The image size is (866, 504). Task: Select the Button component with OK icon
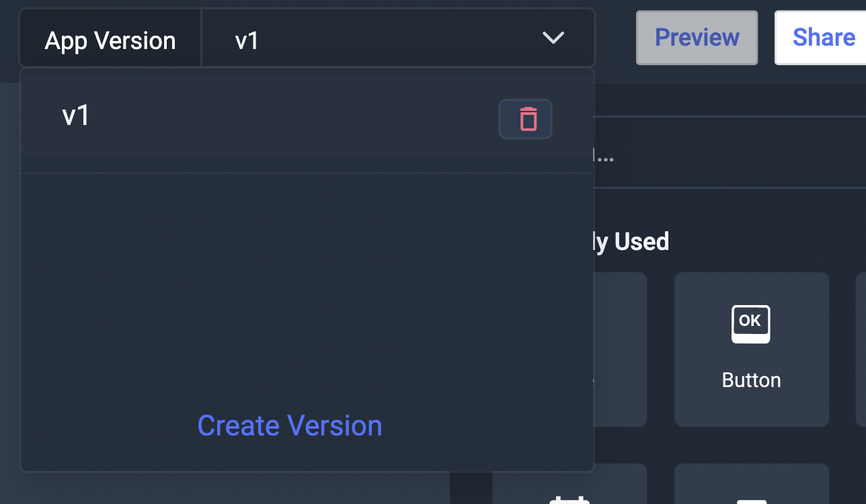751,349
